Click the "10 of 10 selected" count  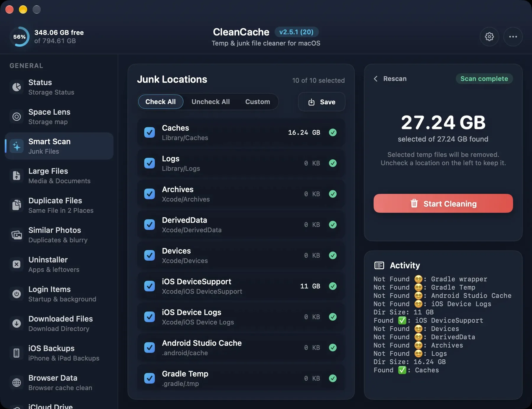click(318, 80)
